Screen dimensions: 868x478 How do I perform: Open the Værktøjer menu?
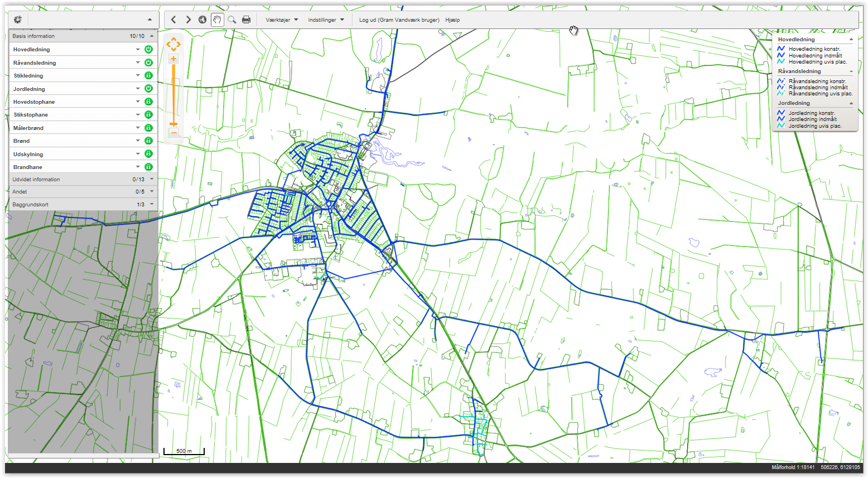282,20
